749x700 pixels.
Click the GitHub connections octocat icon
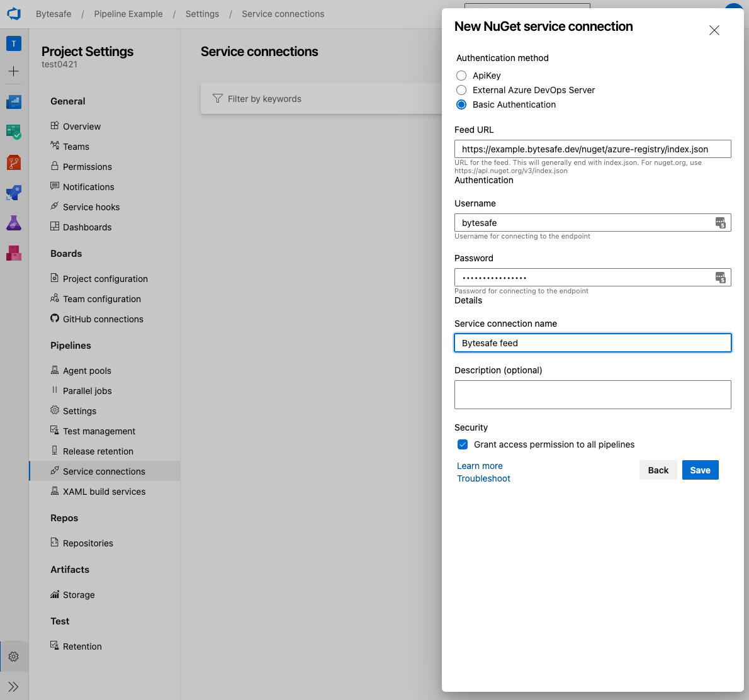click(55, 319)
